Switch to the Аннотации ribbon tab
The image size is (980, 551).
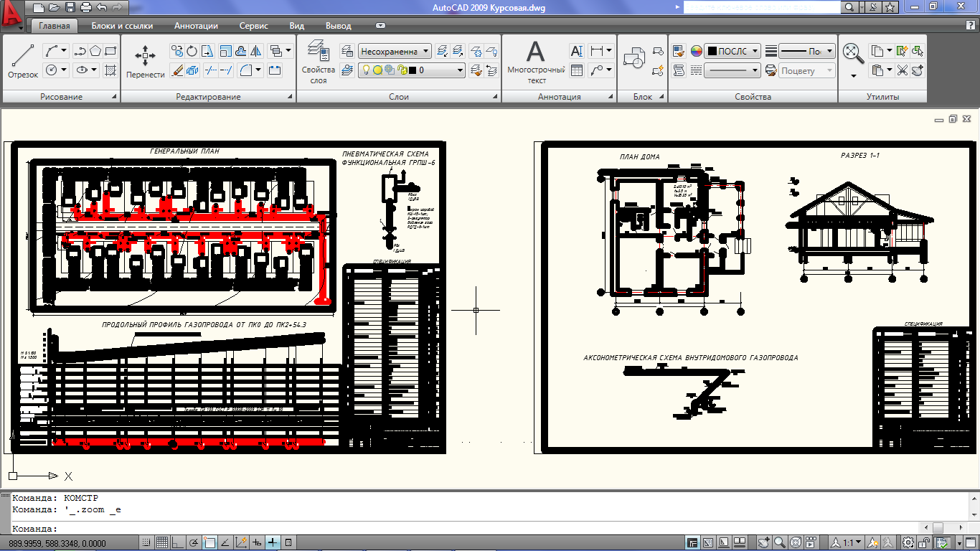(196, 26)
